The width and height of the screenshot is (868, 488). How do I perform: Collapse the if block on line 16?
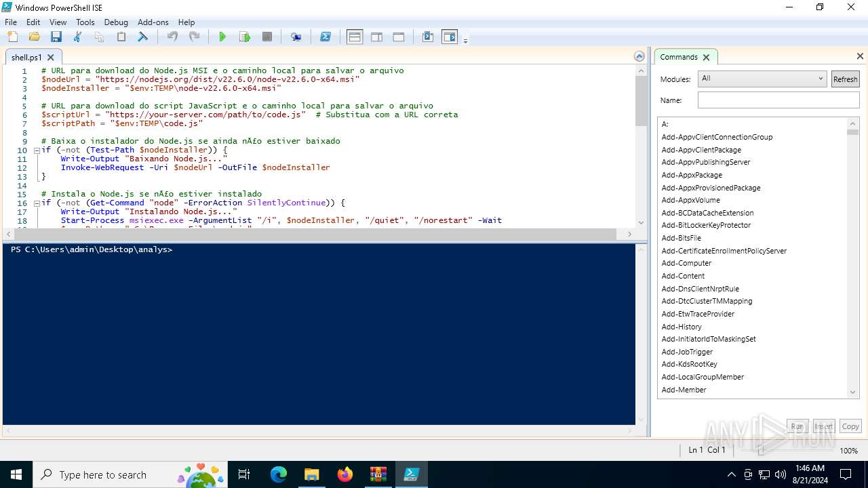point(37,203)
